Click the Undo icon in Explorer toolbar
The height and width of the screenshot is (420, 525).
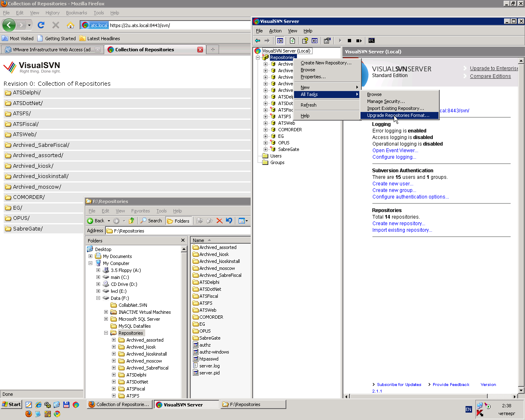click(x=229, y=221)
